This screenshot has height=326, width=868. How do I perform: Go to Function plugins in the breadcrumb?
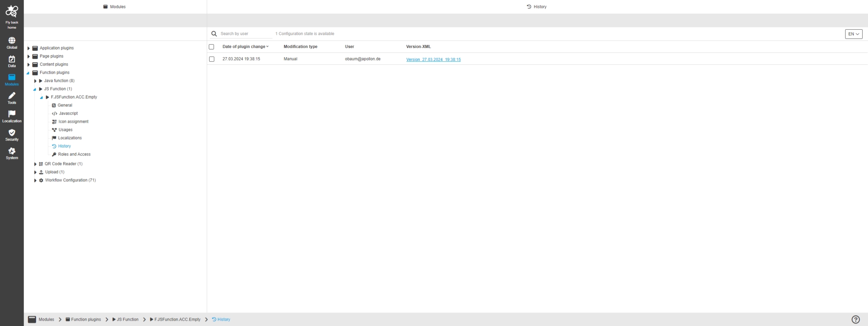(x=86, y=320)
